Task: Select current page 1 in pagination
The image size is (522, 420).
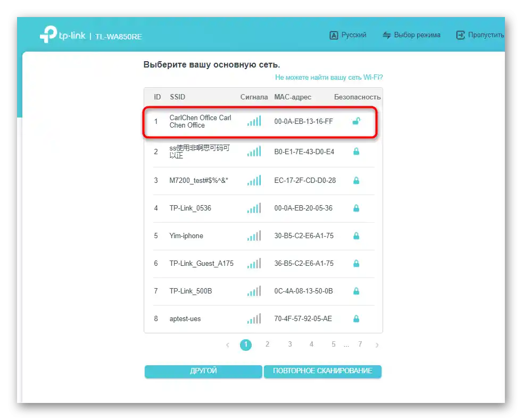Action: [246, 345]
